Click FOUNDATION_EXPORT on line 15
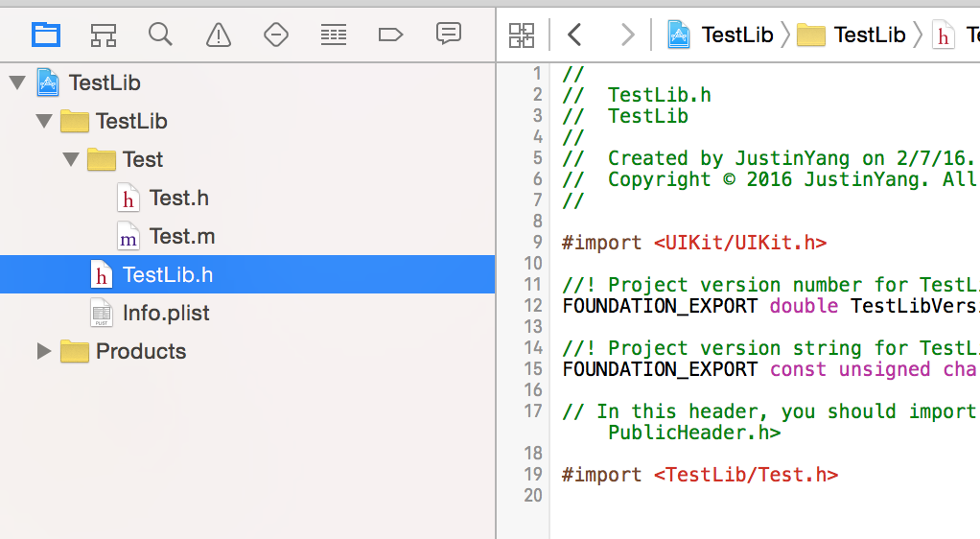 pos(660,369)
